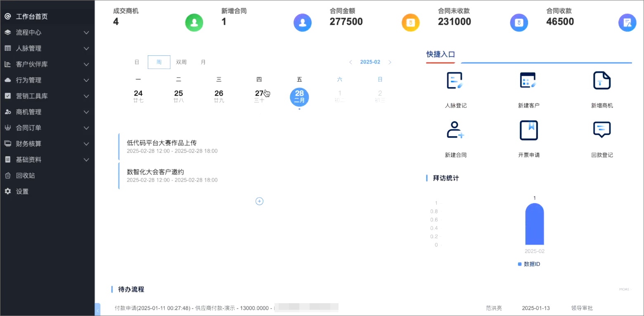Collapse the sidebar with the blue handle
644x316 pixels.
[x=97, y=309]
